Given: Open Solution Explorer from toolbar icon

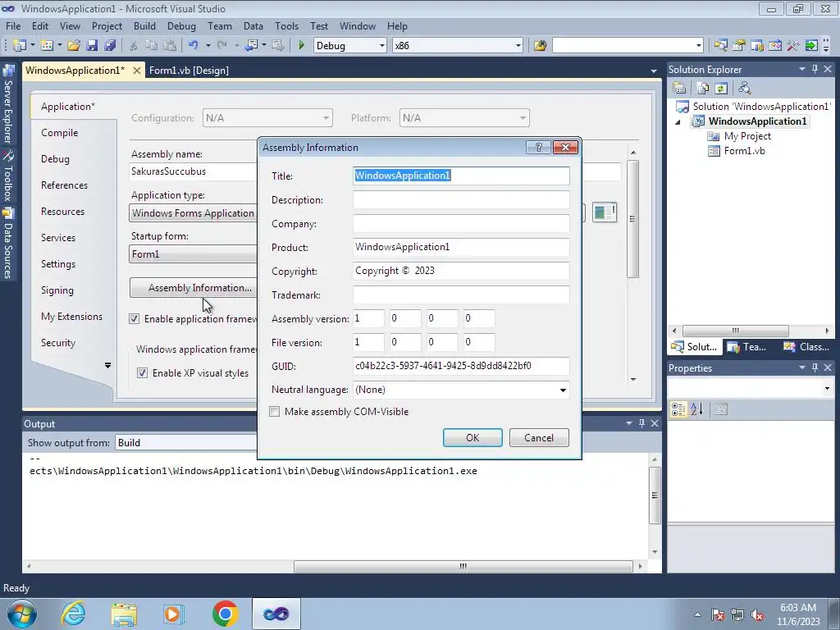Looking at the screenshot, I should [720, 46].
